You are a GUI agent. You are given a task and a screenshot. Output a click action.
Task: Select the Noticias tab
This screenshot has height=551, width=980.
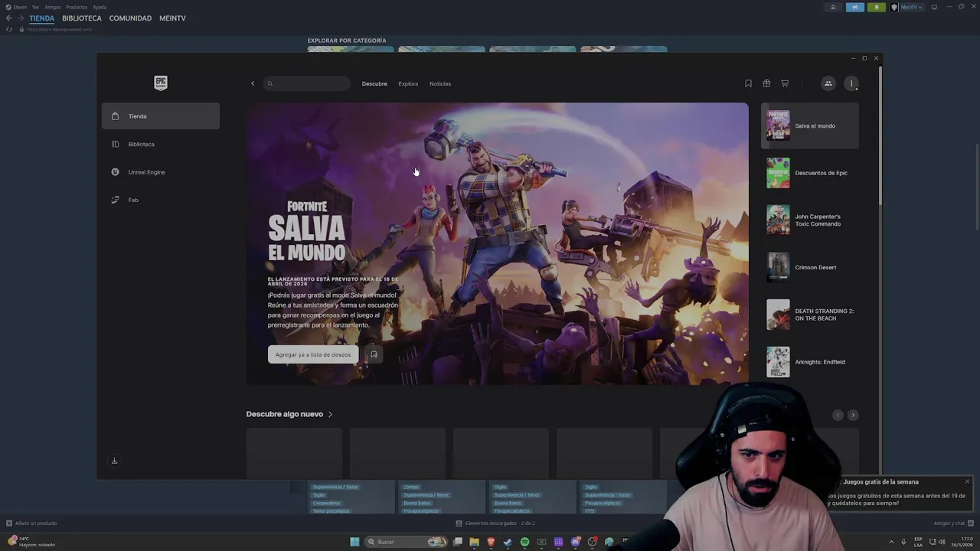click(x=440, y=83)
